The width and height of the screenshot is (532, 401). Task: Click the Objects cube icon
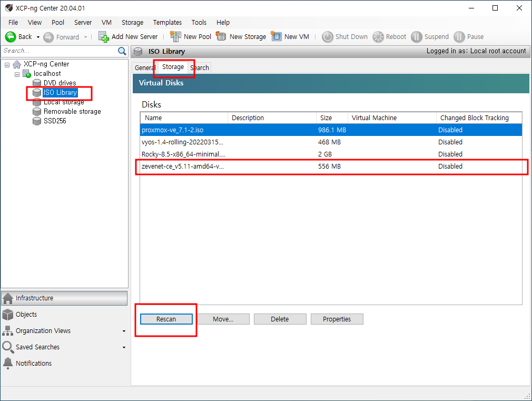pyautogui.click(x=8, y=315)
